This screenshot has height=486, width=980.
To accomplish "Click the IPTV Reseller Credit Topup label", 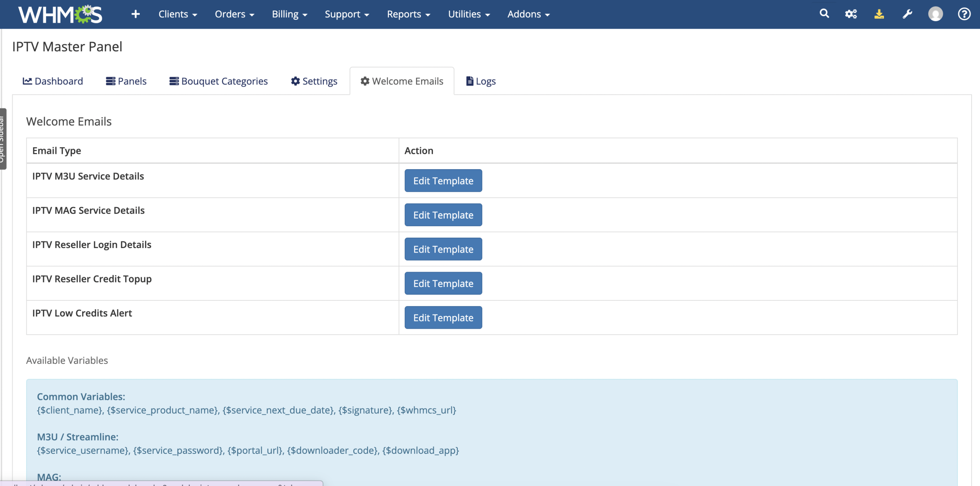I will (92, 279).
